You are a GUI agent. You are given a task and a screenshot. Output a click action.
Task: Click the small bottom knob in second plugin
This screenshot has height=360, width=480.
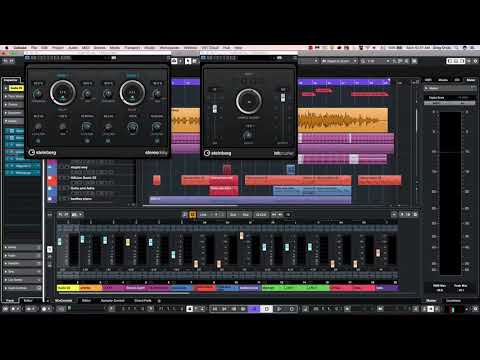(x=248, y=135)
